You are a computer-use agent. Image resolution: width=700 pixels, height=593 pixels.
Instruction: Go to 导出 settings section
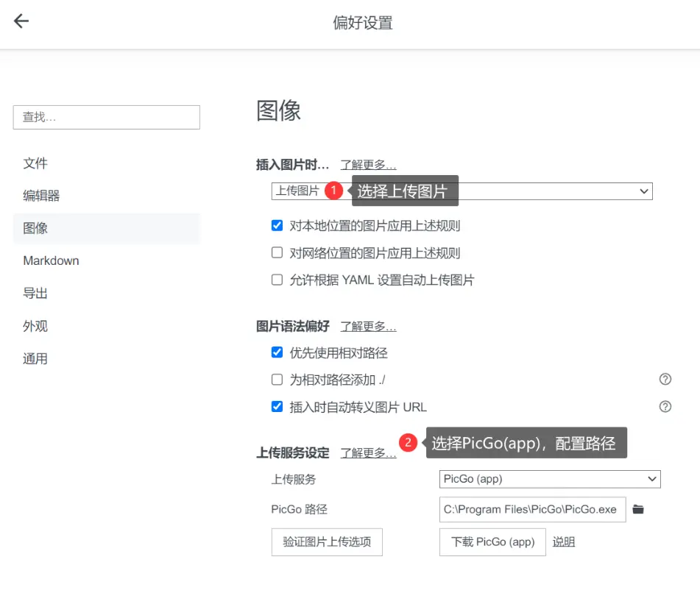(x=35, y=294)
